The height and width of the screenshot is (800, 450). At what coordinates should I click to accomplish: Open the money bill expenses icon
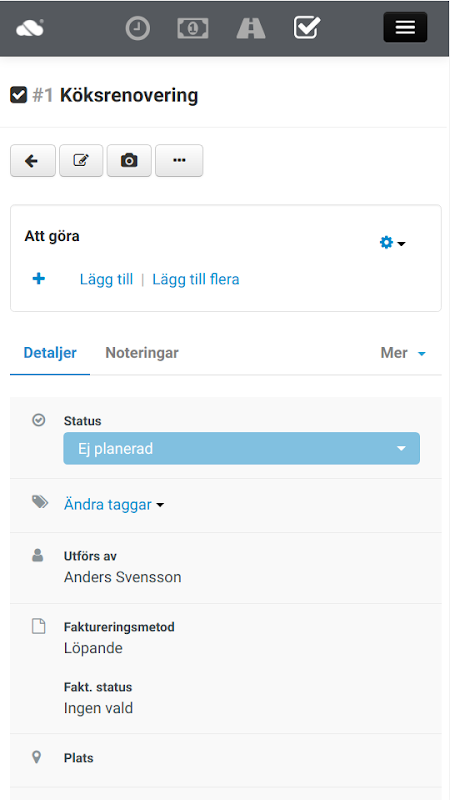[x=193, y=28]
